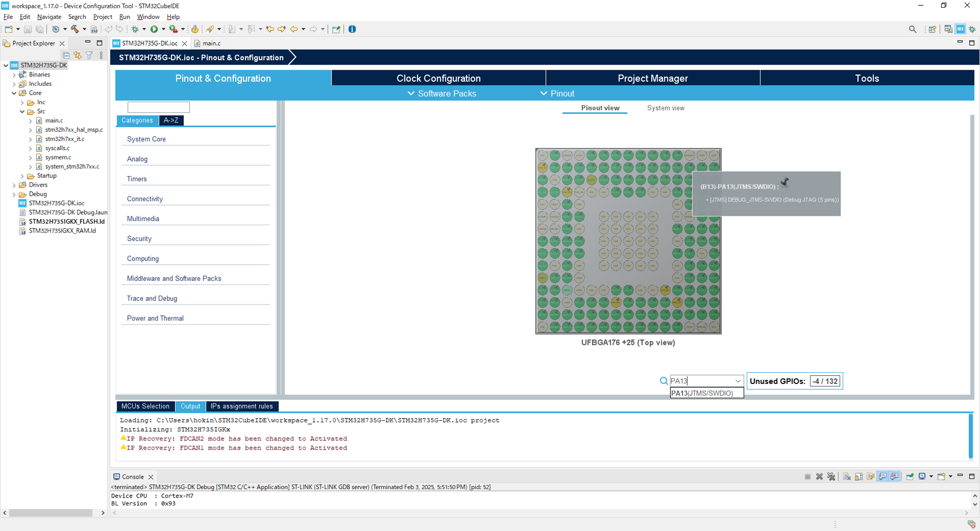Expand the Drivers folder in Project Explorer
This screenshot has width=980, height=531.
click(x=13, y=185)
